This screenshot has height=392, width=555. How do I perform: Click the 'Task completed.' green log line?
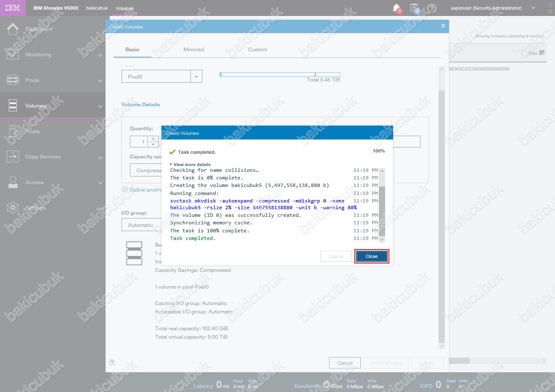tap(193, 238)
